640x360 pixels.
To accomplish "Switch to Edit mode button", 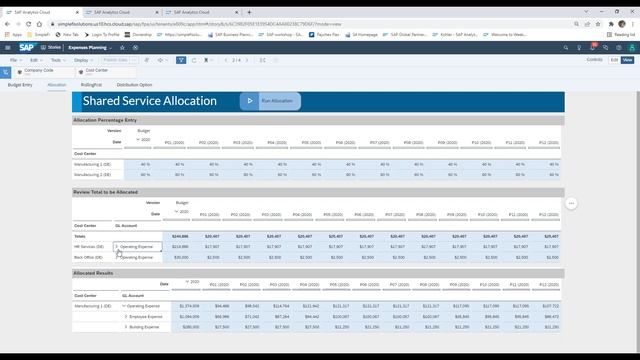I will click(x=614, y=60).
